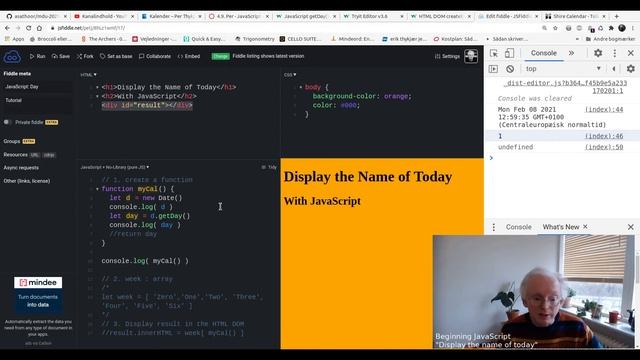Open the Apps bookmark
Viewport: 640px width, 360px height.
pos(14,39)
